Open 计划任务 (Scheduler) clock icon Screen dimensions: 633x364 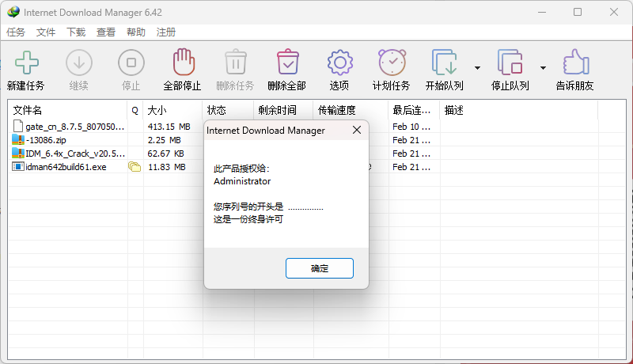pos(392,63)
